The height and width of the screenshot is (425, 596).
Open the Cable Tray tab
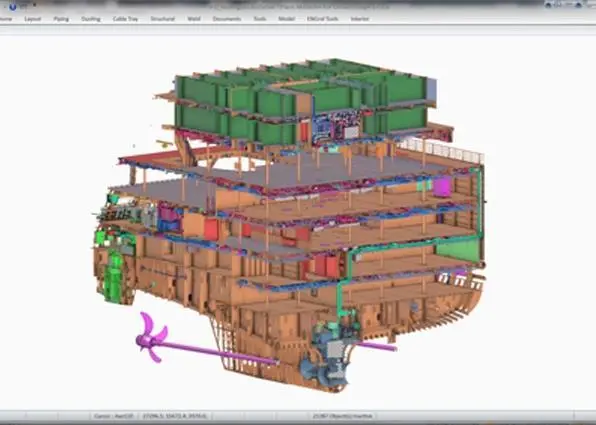[x=125, y=19]
